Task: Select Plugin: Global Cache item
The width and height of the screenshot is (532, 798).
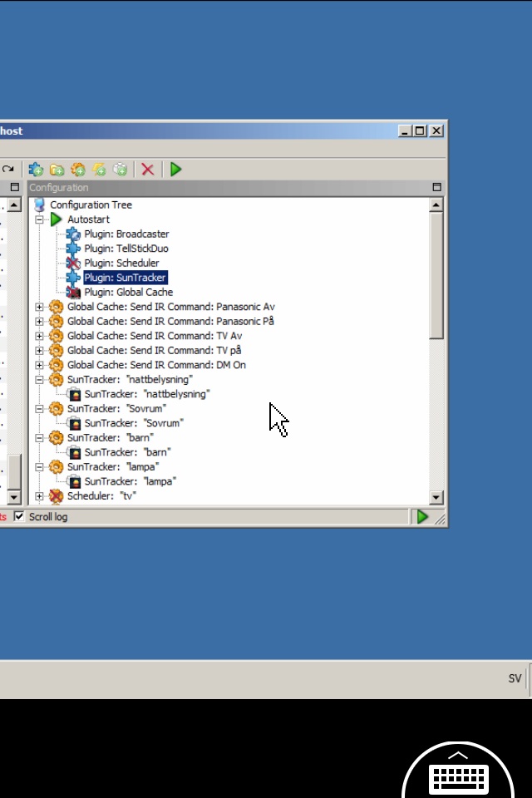Action: pos(128,292)
